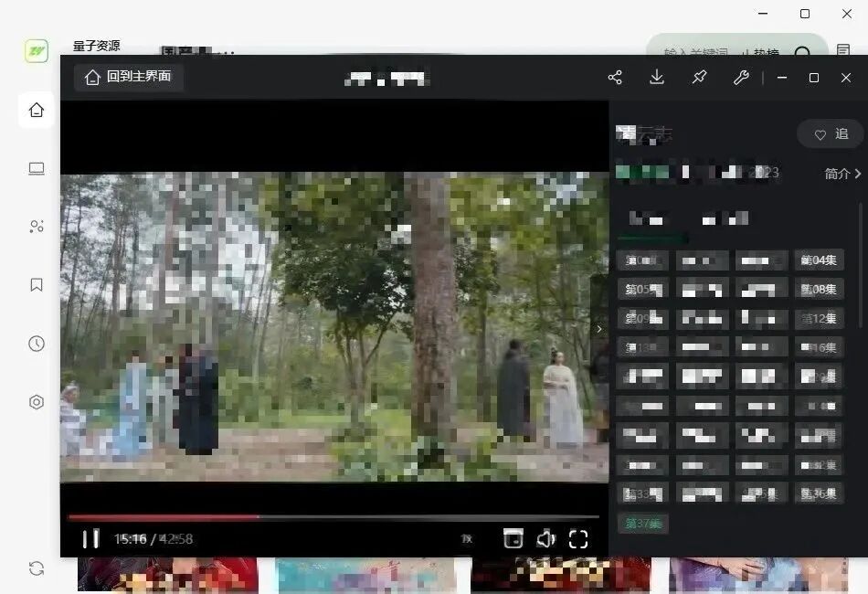Maximize the inner player window
Viewport: 868px width, 594px height.
(x=814, y=78)
